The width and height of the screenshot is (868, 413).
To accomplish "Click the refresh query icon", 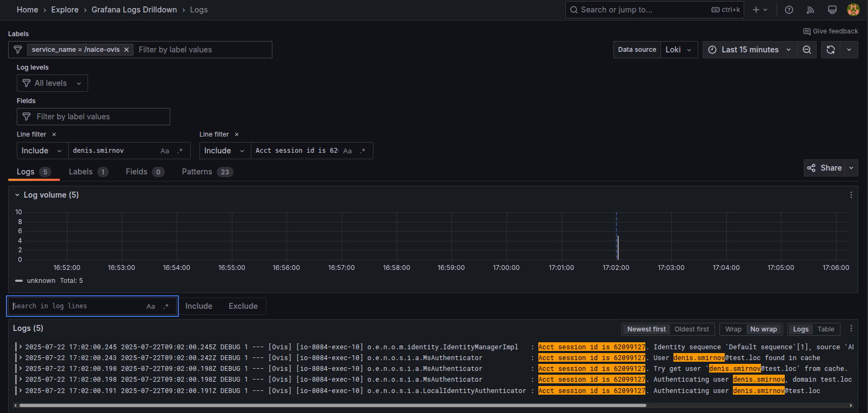I will [x=831, y=50].
